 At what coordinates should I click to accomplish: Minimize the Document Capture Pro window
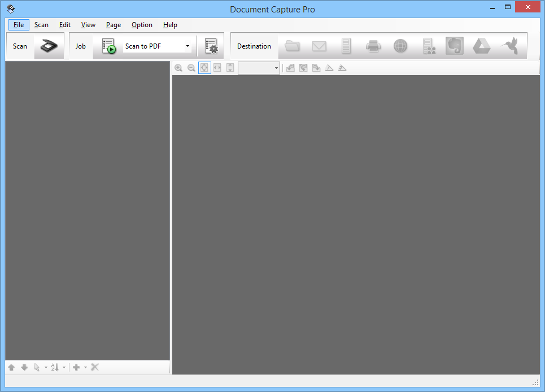(492, 7)
